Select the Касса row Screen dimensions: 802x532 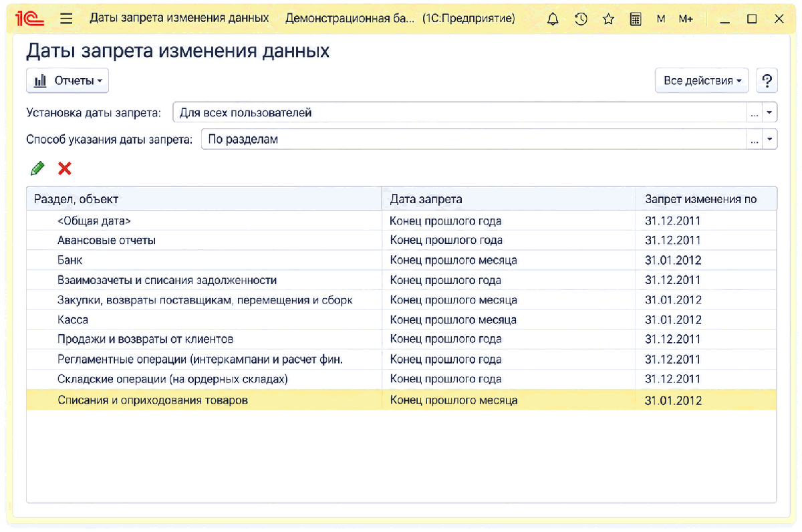[402, 320]
